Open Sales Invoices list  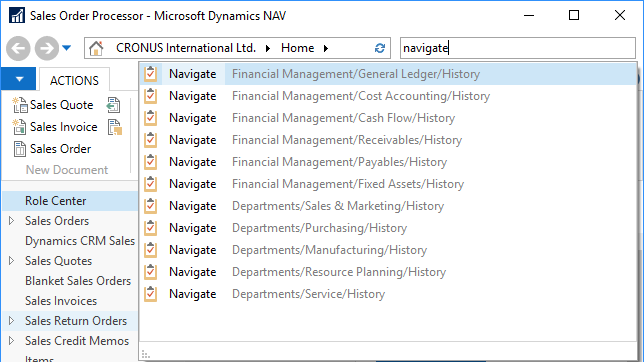point(61,301)
